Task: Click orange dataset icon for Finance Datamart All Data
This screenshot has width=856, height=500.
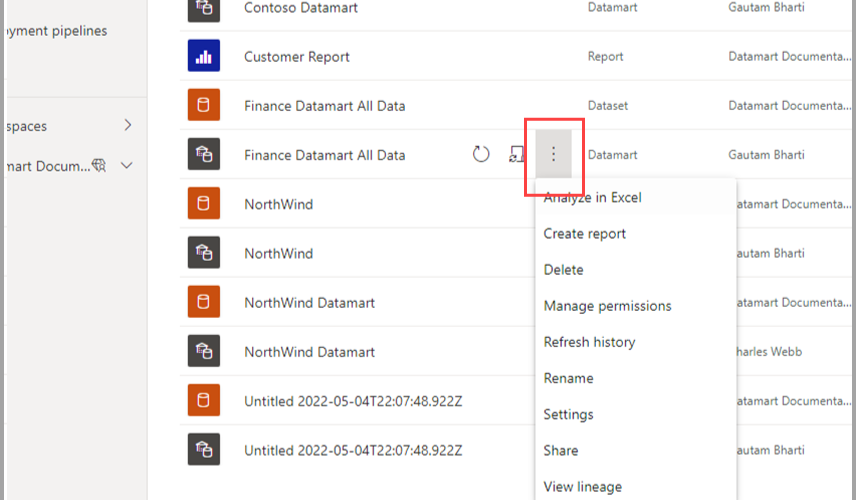Action: point(204,105)
